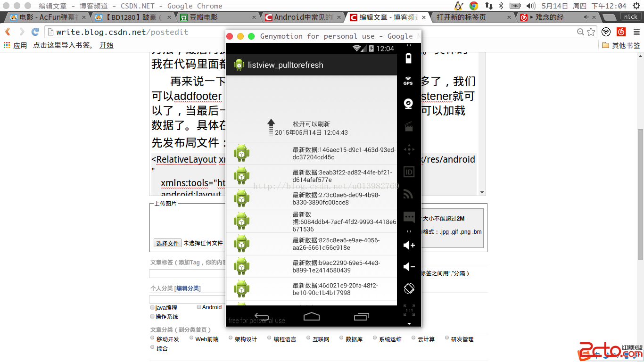Open the Android recent apps button

pyautogui.click(x=362, y=317)
